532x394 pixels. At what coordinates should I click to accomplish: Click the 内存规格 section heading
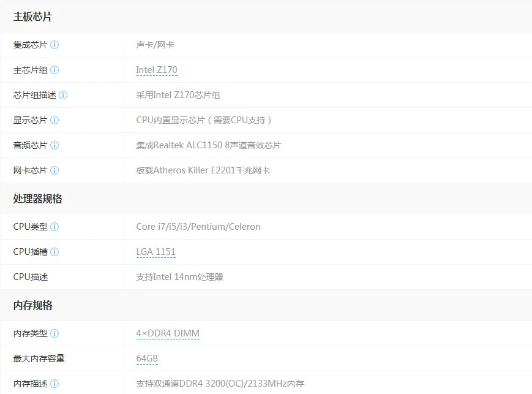coord(32,305)
